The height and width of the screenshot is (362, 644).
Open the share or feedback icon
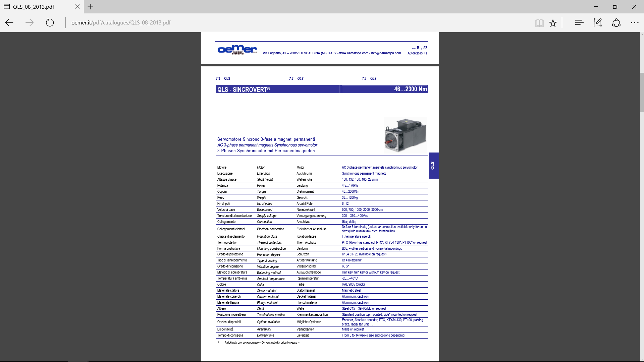pyautogui.click(x=616, y=22)
